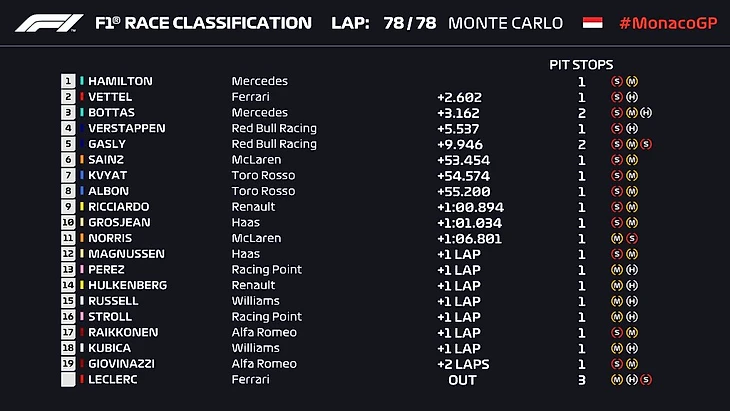Click Leclerc's soft tyre icon
This screenshot has height=411, width=730.
tap(646, 380)
